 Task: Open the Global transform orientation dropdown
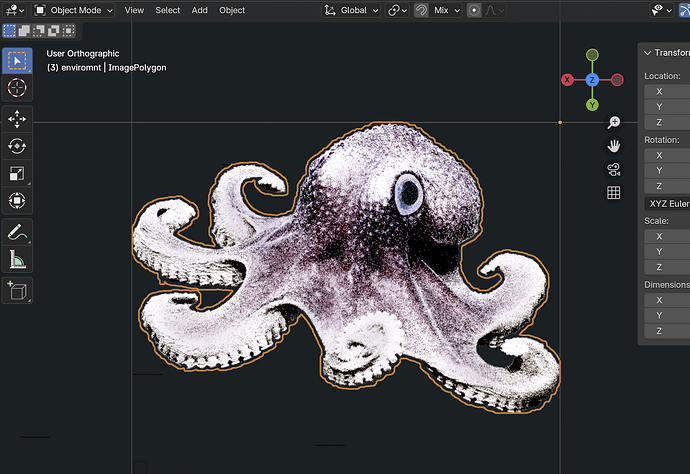point(351,10)
